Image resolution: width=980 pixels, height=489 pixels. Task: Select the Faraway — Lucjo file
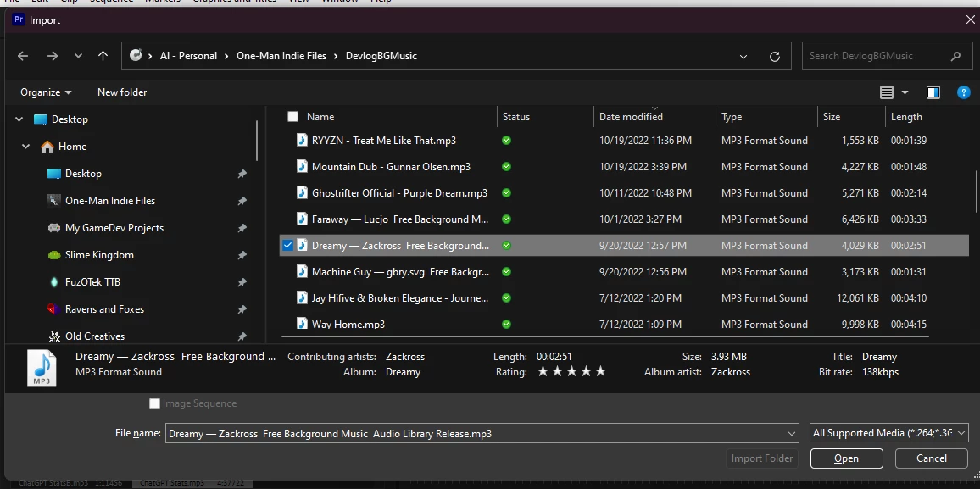pyautogui.click(x=400, y=219)
